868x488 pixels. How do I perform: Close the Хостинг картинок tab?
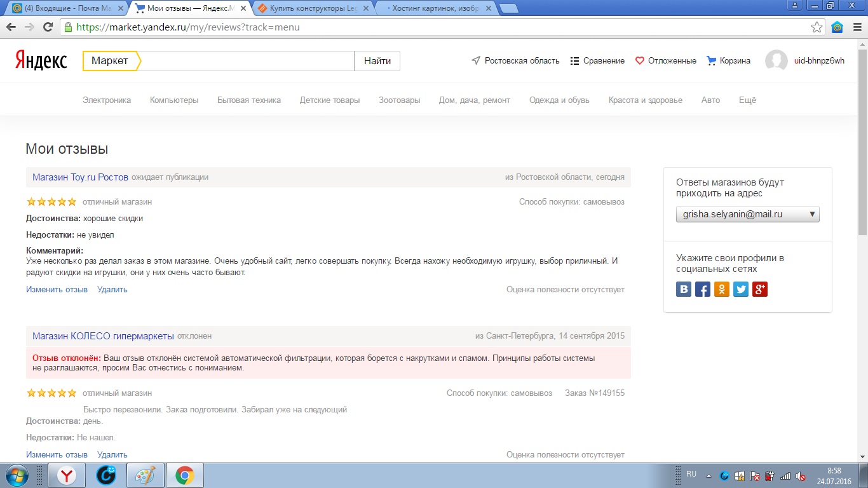tap(488, 8)
